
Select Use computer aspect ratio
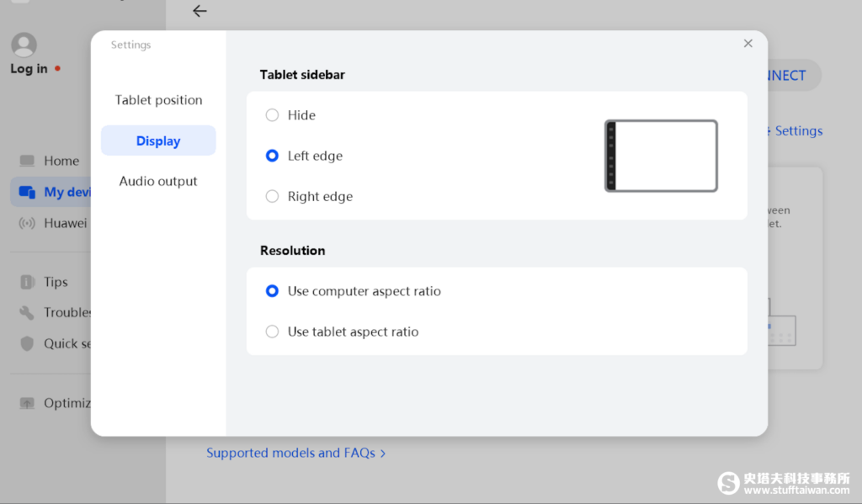272,291
